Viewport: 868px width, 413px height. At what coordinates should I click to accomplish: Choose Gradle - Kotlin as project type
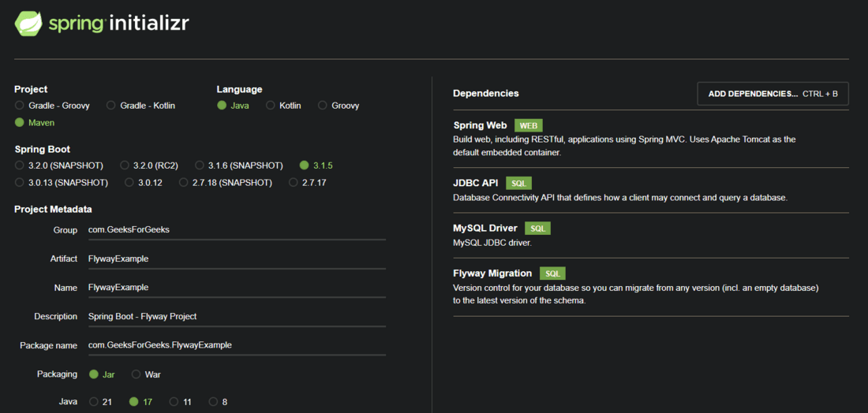pyautogui.click(x=111, y=106)
